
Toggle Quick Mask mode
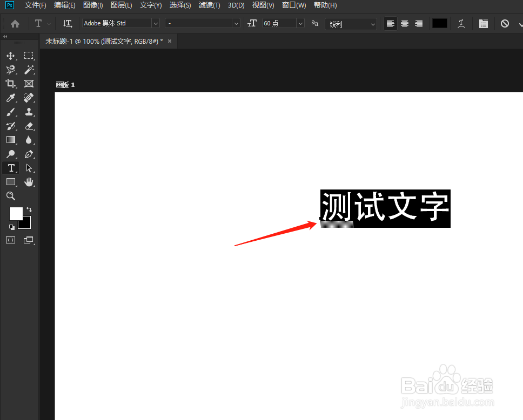click(x=11, y=240)
